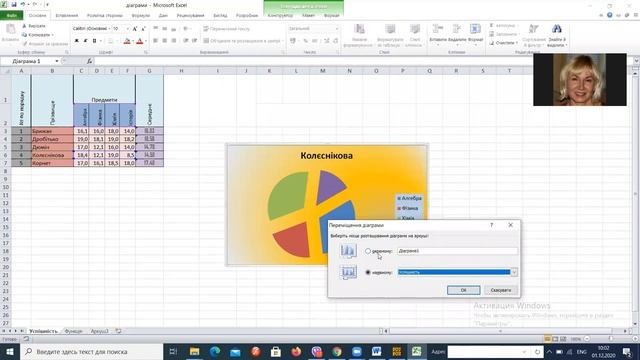Click the Undo icon in quick access toolbar
This screenshot has height=360, width=640.
(x=23, y=4)
